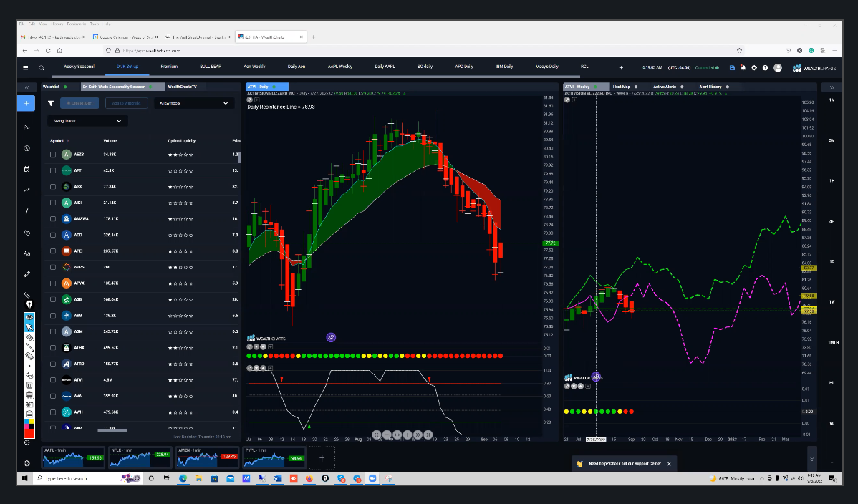
Task: Check the checkbox for AIKI row
Action: pyautogui.click(x=53, y=203)
